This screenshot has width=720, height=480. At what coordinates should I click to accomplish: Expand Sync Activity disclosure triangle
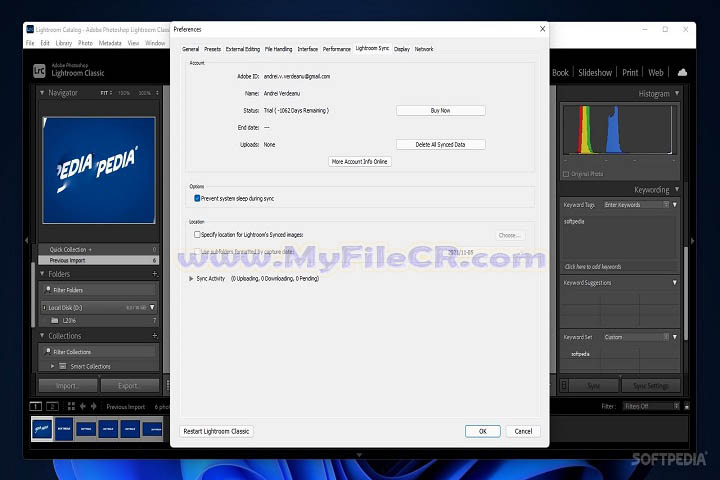pyautogui.click(x=191, y=278)
